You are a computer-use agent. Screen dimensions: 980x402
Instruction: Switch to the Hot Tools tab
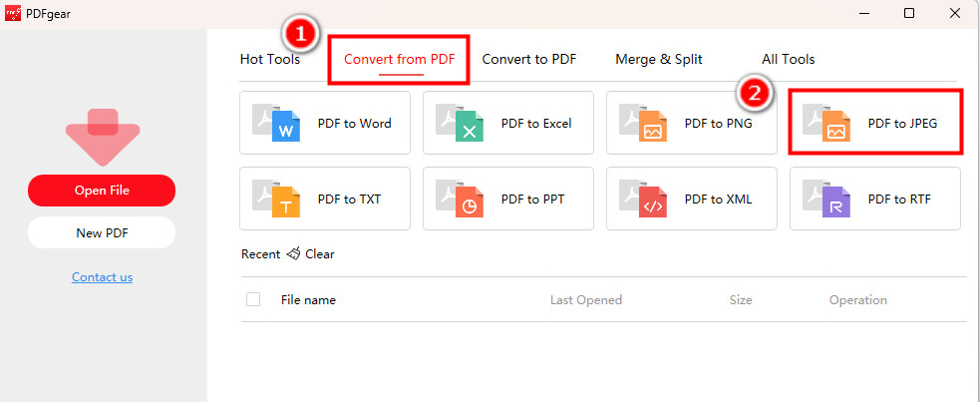coord(270,60)
